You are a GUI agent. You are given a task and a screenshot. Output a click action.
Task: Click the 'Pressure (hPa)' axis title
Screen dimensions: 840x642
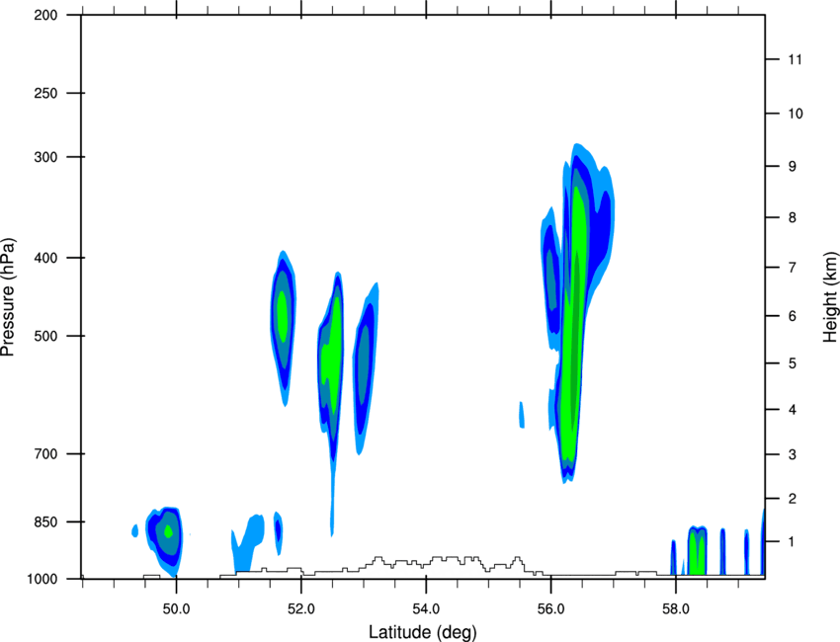8,297
